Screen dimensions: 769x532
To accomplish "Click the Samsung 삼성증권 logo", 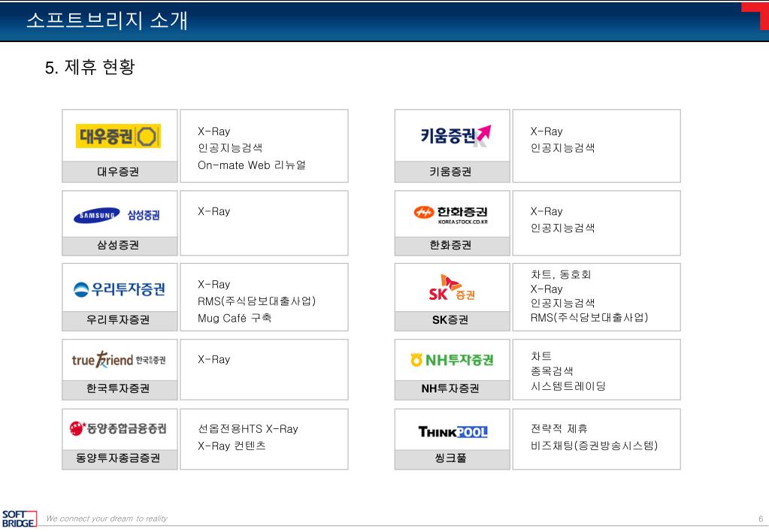I will 117,215.
